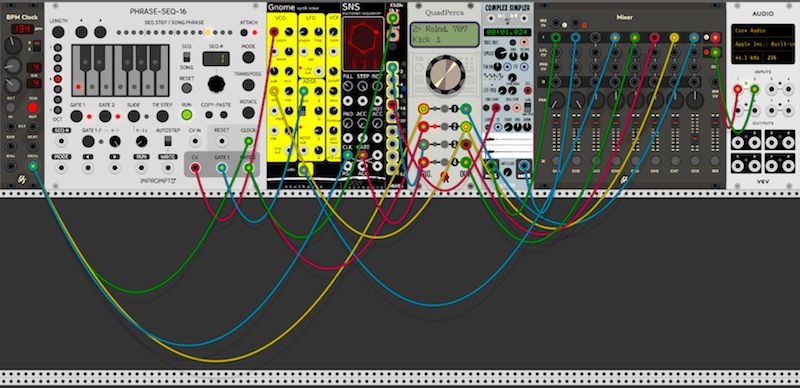Viewport: 800px width, 388px height.
Task: Mute Mixer channel 1
Action: pyautogui.click(x=556, y=162)
